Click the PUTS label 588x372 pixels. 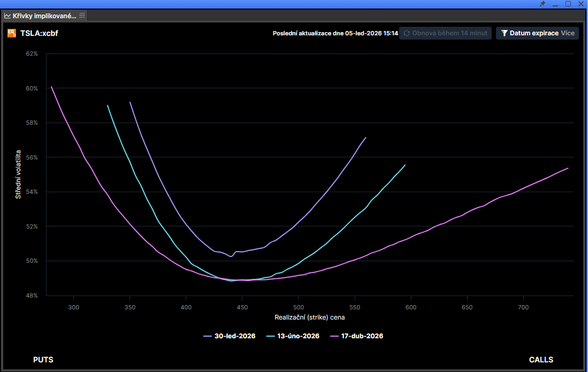(43, 360)
